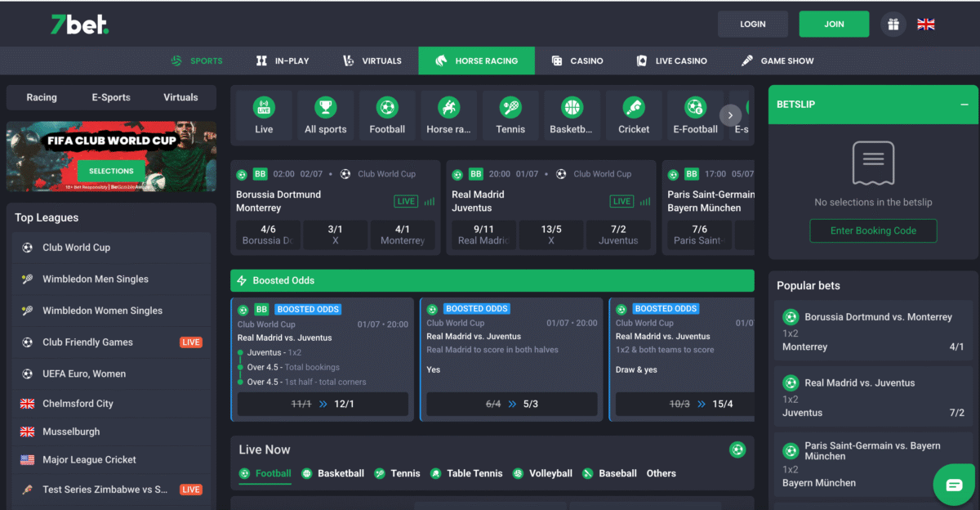This screenshot has width=980, height=510.
Task: Bet Real Madrid at 9/11
Action: (483, 235)
